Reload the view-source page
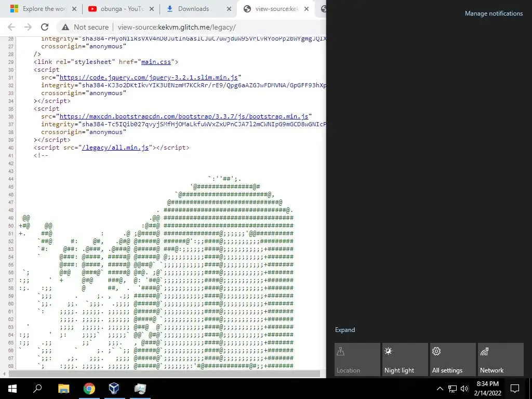The height and width of the screenshot is (399, 532). [x=45, y=27]
